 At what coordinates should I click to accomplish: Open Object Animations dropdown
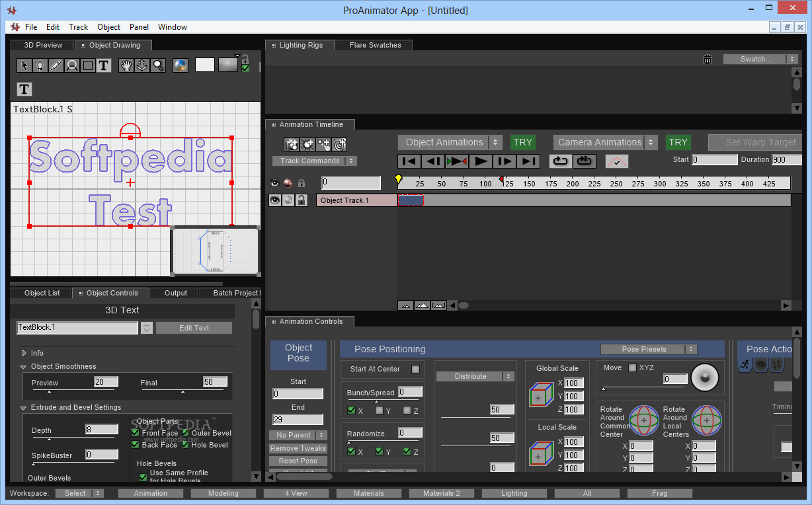click(x=451, y=142)
